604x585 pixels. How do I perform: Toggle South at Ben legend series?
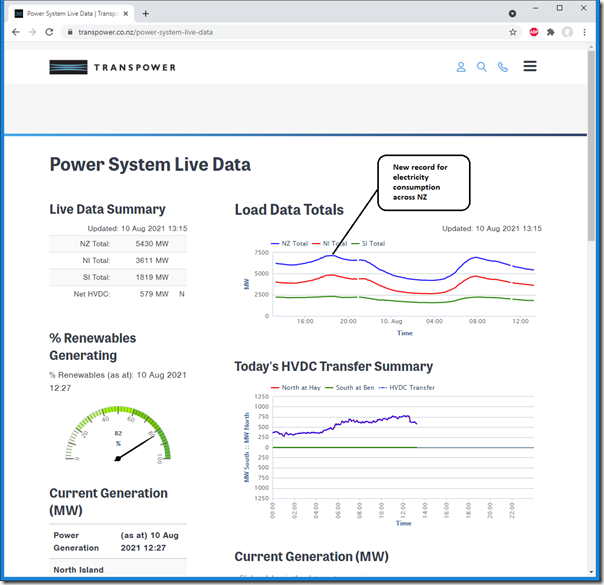pyautogui.click(x=349, y=387)
